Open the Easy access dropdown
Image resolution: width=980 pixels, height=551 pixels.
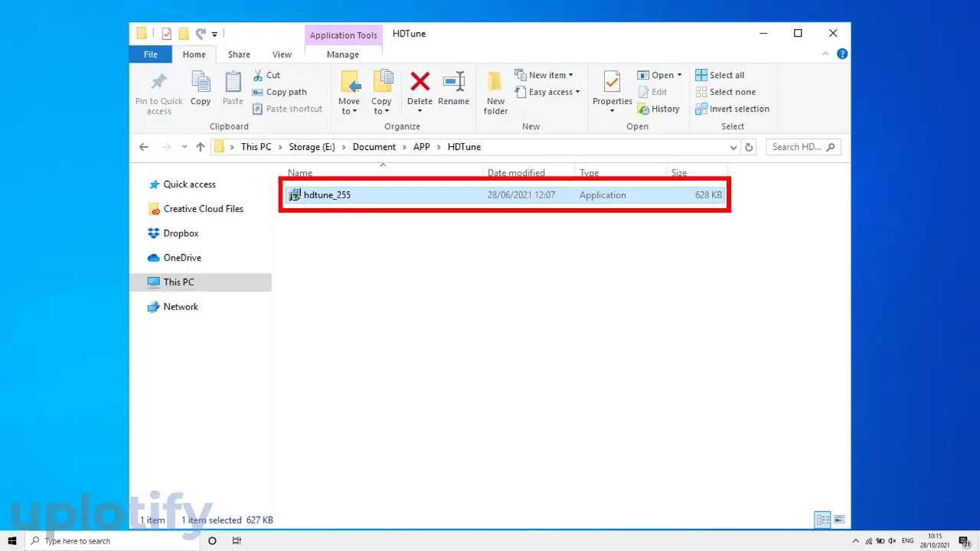point(547,92)
